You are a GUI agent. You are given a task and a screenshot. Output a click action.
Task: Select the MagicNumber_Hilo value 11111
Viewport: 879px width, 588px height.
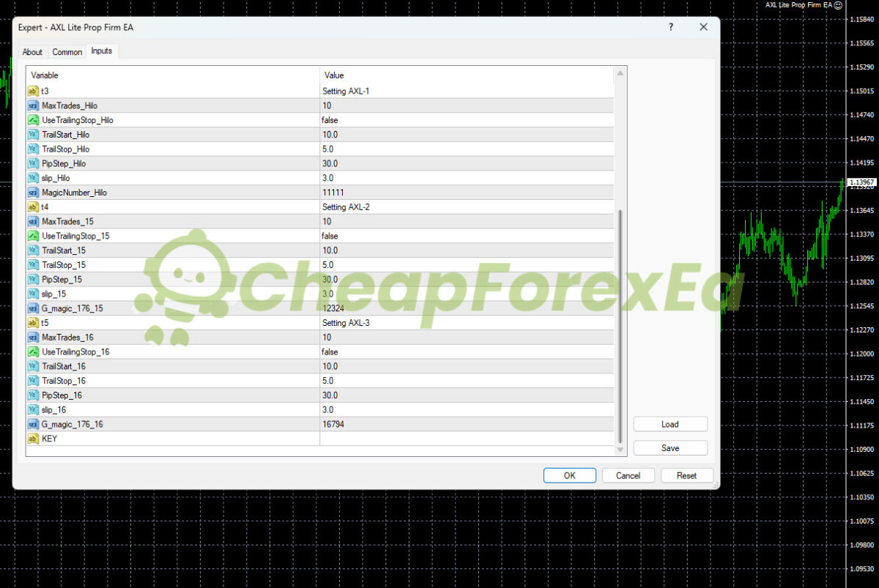tap(333, 193)
